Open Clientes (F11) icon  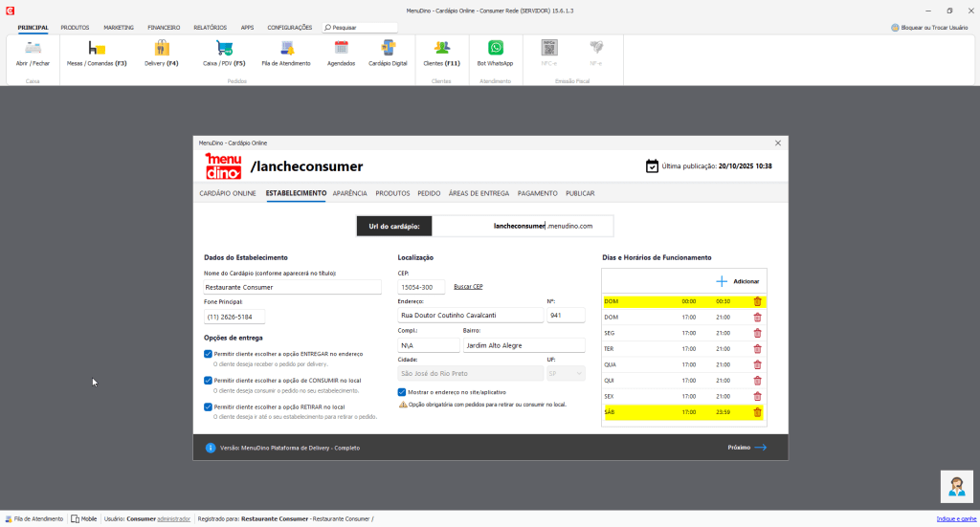pos(441,48)
